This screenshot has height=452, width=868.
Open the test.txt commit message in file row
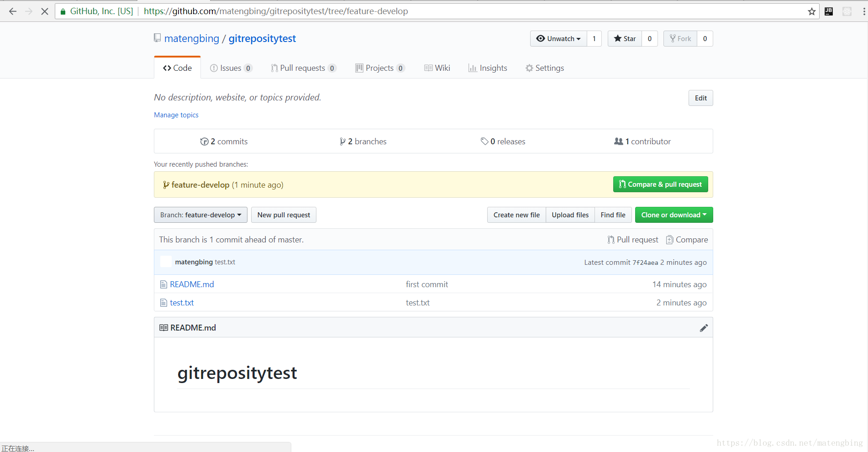tap(418, 303)
